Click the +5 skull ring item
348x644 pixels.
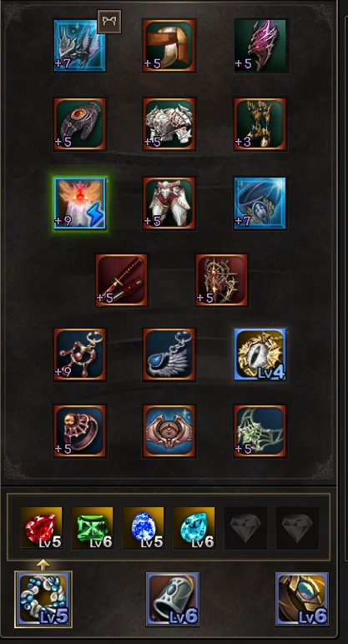pyautogui.click(x=80, y=431)
